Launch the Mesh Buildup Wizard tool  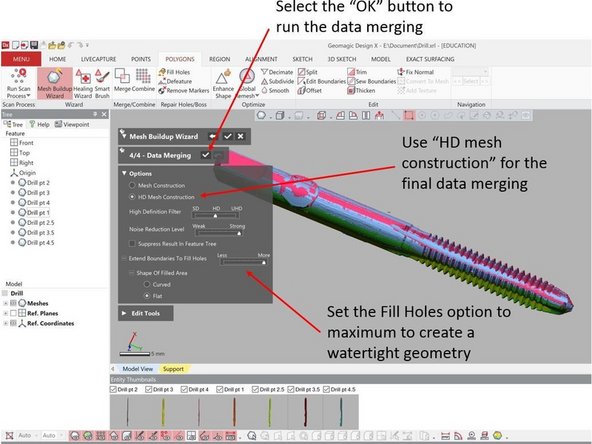click(55, 84)
